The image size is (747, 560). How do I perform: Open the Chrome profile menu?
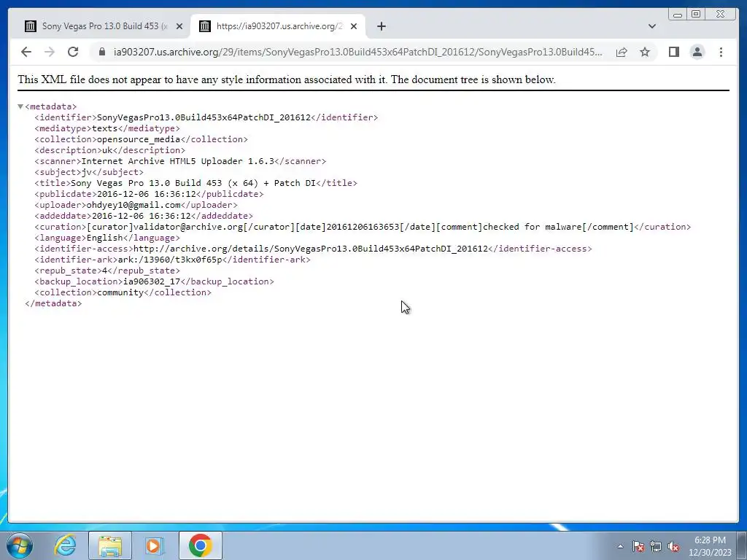[x=697, y=52]
